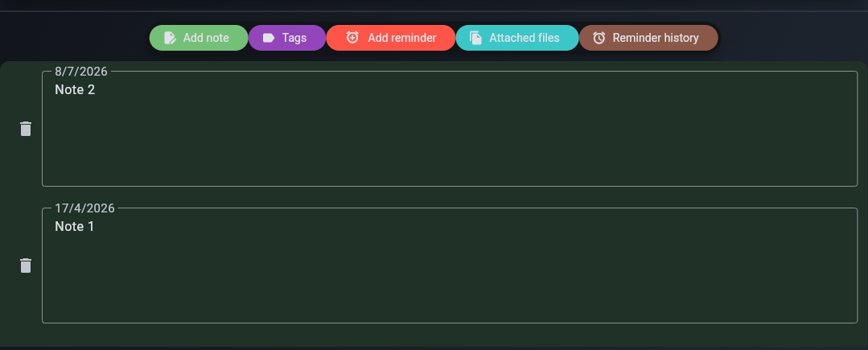868x350 pixels.
Task: Click the 17/4/2026 date label
Action: 84,208
